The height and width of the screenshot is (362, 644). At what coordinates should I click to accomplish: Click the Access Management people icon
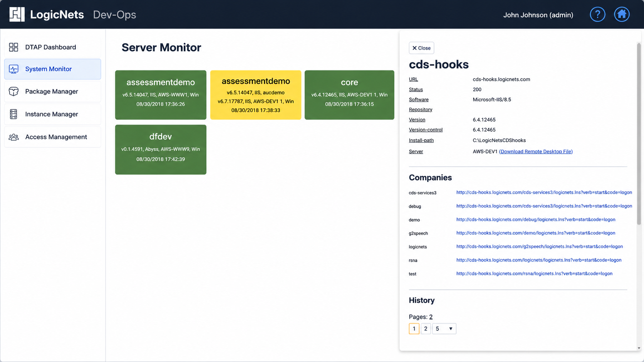[13, 137]
